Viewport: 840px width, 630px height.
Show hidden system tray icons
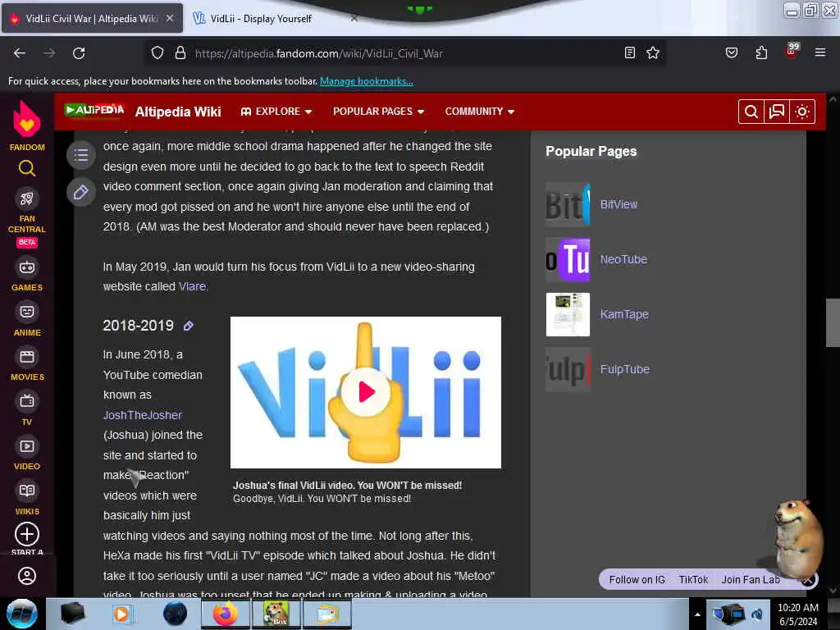tap(697, 614)
